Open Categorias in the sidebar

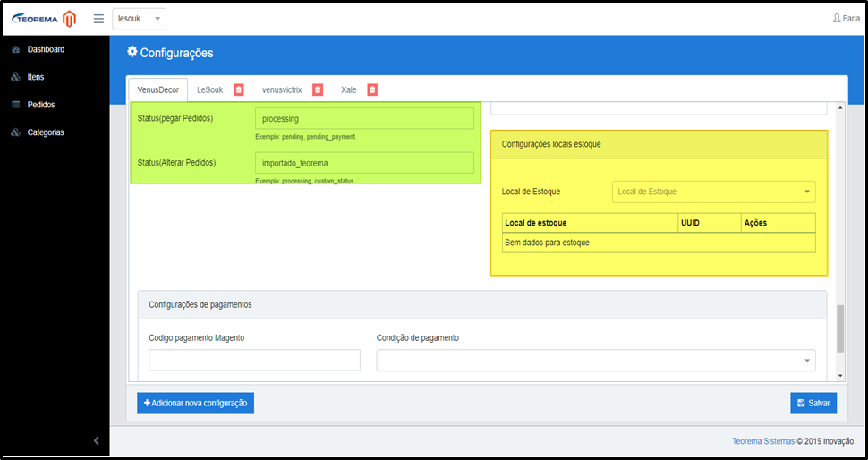pyautogui.click(x=46, y=132)
